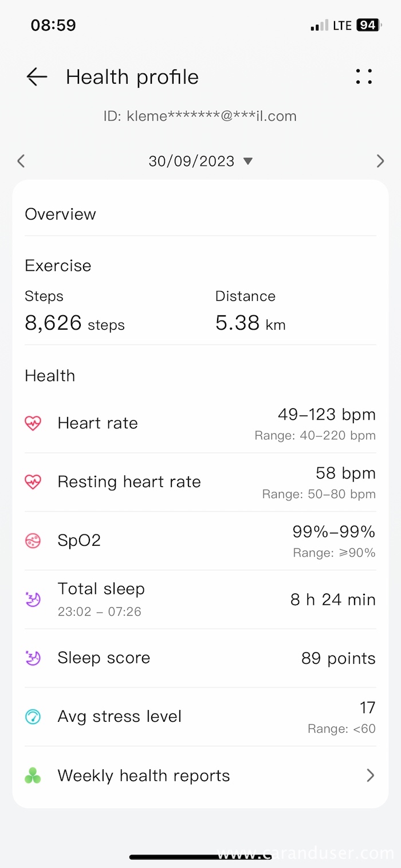The width and height of the screenshot is (401, 868).
Task: Select the Total sleep 8 h 24 min value
Action: [333, 600]
